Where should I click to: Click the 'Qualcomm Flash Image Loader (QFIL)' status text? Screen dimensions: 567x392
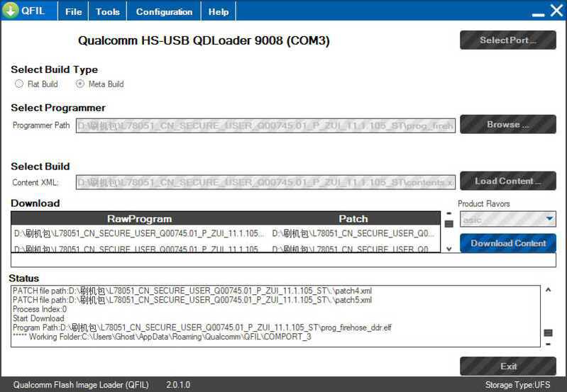click(x=81, y=385)
